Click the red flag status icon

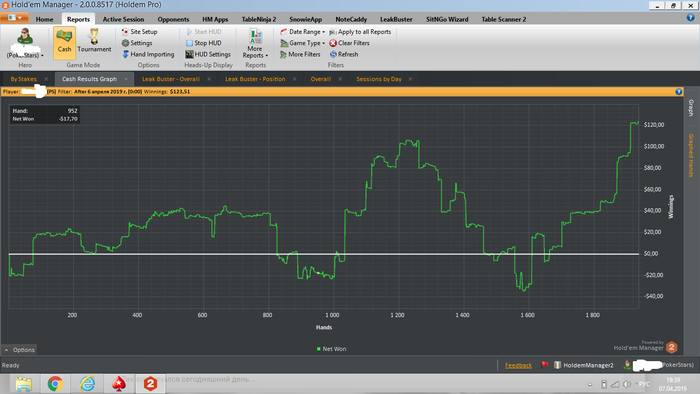(x=544, y=365)
